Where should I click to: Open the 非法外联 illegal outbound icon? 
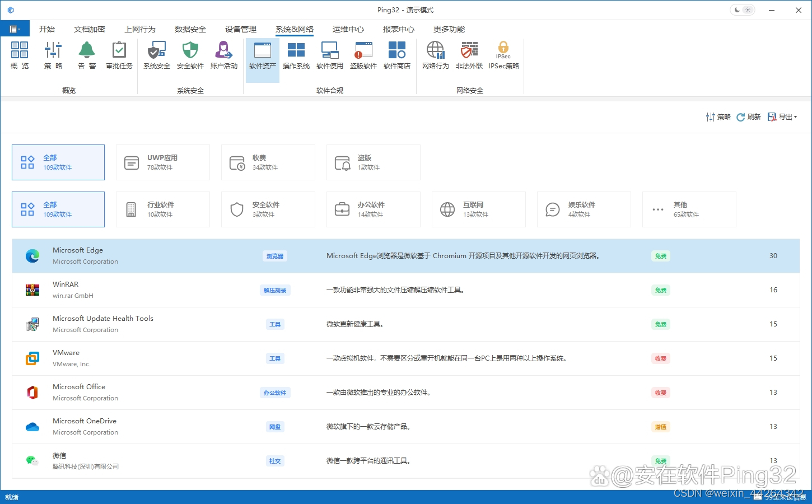coord(469,55)
